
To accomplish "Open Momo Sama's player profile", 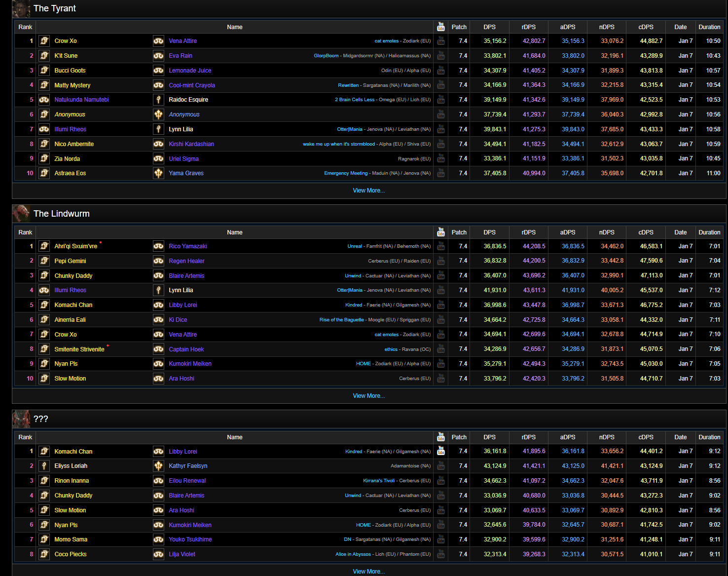I will (x=71, y=539).
